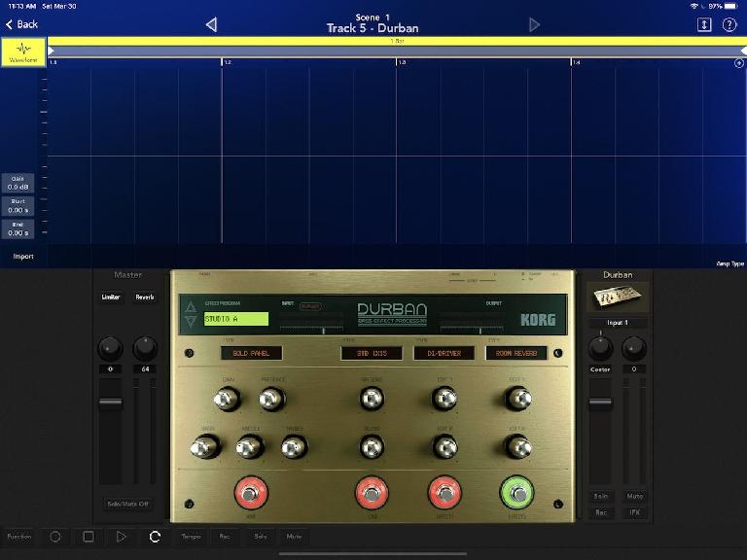
Task: Select Solo in the bottom bar
Action: pyautogui.click(x=260, y=537)
